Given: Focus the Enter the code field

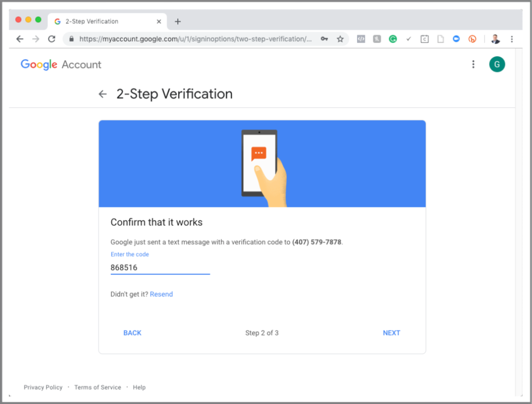Looking at the screenshot, I should click(x=160, y=268).
